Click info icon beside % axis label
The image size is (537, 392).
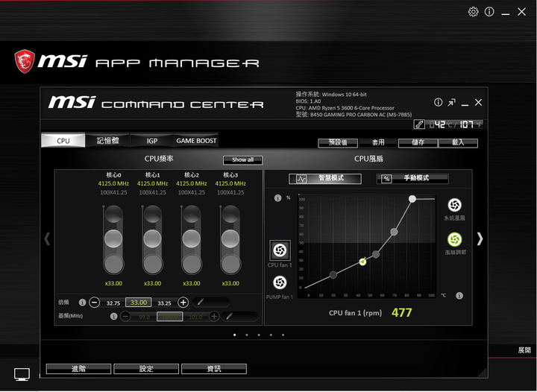point(277,198)
